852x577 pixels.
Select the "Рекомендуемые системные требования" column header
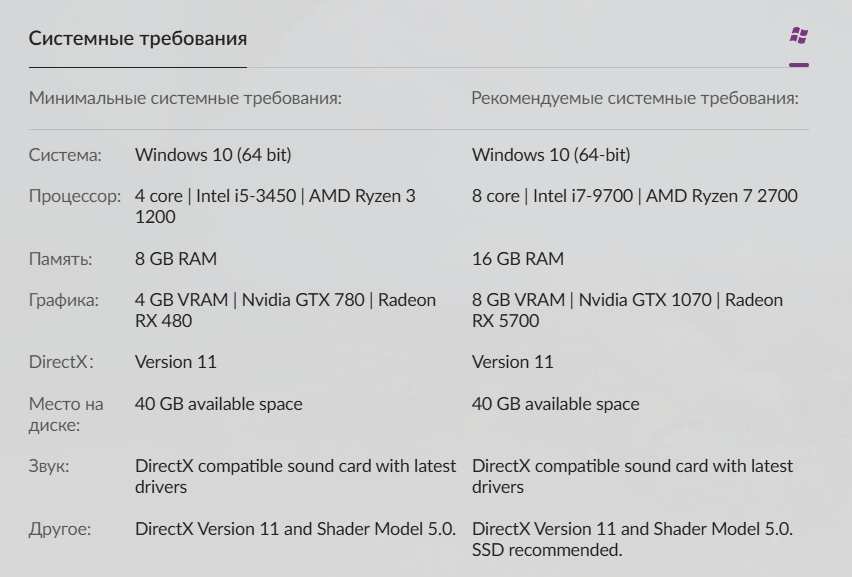pos(634,99)
